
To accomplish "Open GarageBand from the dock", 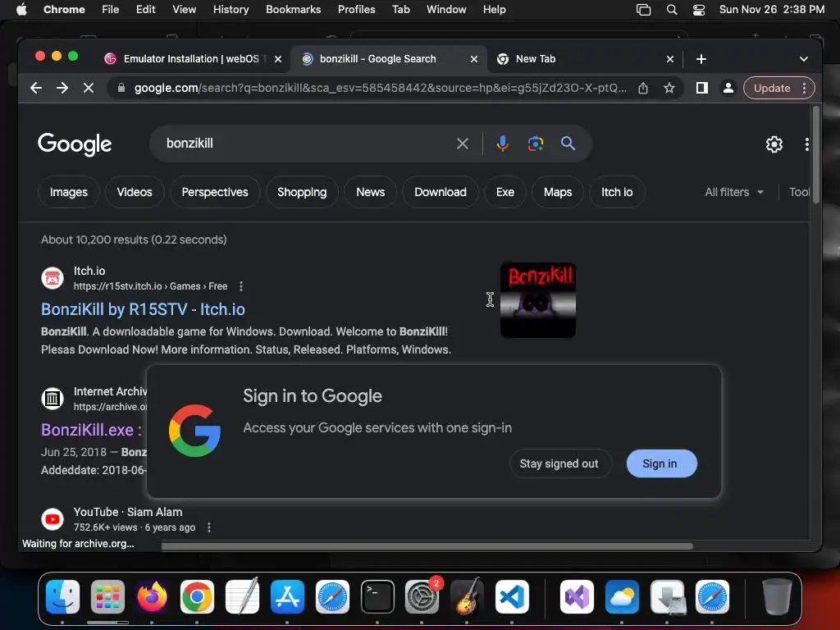I will pyautogui.click(x=467, y=596).
